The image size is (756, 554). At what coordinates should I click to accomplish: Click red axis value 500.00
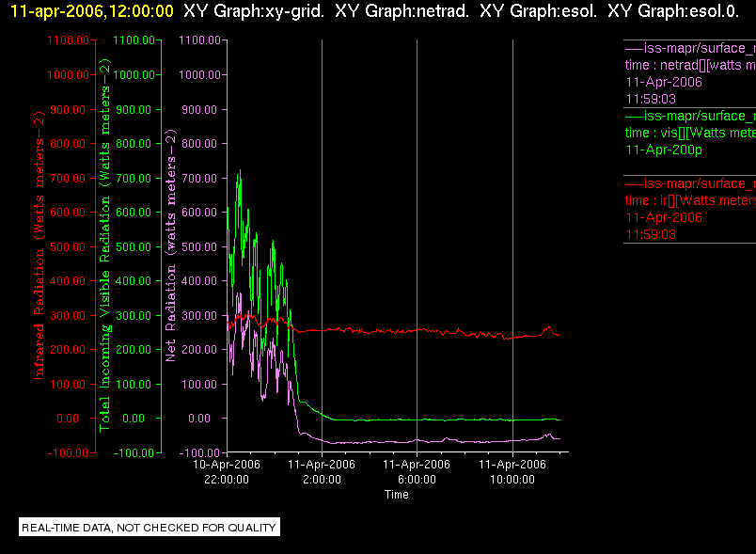[x=68, y=246]
